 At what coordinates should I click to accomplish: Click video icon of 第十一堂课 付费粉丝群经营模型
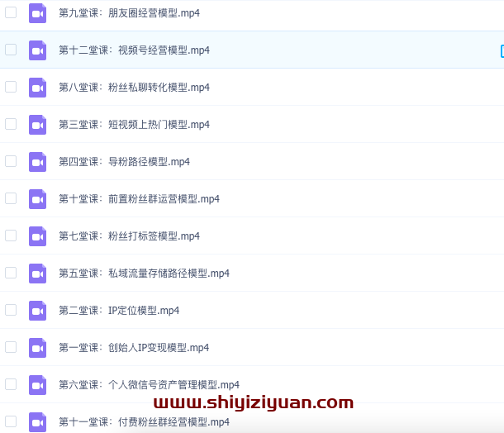(37, 421)
